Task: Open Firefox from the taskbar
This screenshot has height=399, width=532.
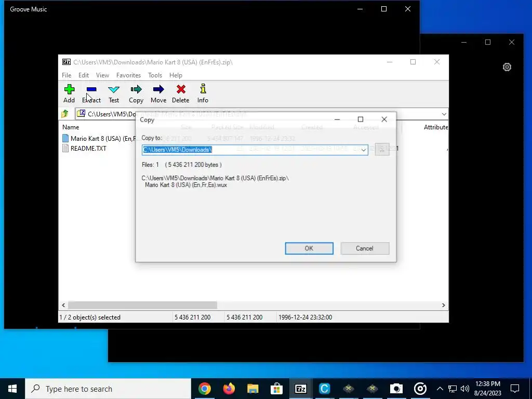Action: pos(229,389)
